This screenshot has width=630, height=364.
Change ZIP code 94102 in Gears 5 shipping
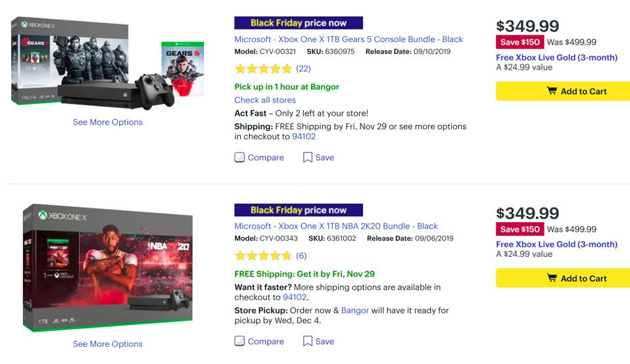click(x=304, y=137)
